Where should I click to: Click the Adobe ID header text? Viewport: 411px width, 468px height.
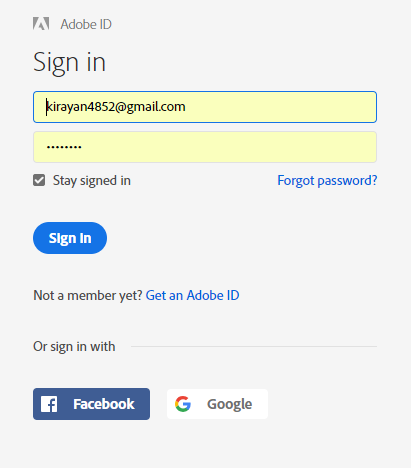[x=86, y=24]
